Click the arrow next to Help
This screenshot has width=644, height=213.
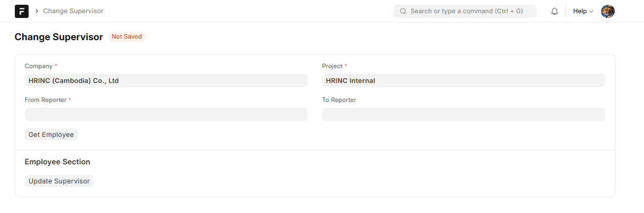click(x=591, y=11)
